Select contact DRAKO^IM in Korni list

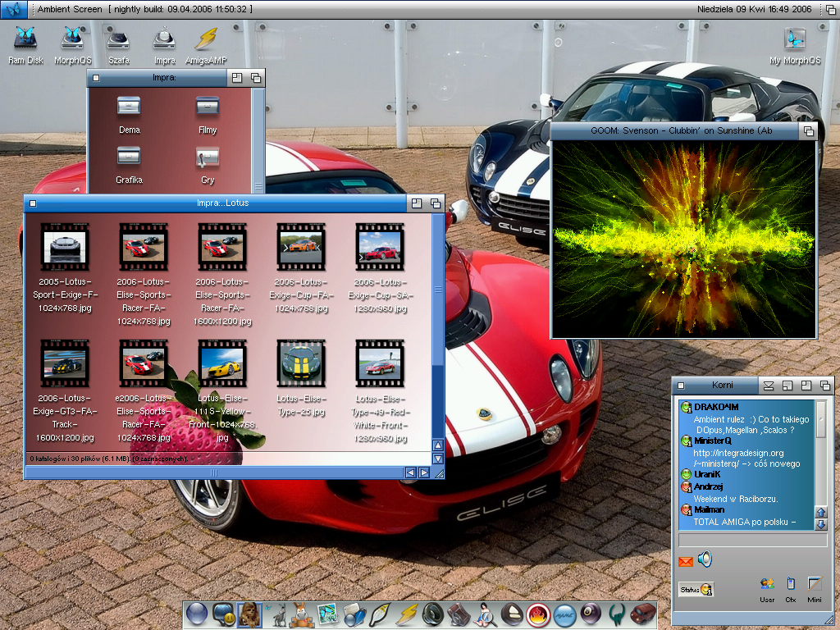715,407
